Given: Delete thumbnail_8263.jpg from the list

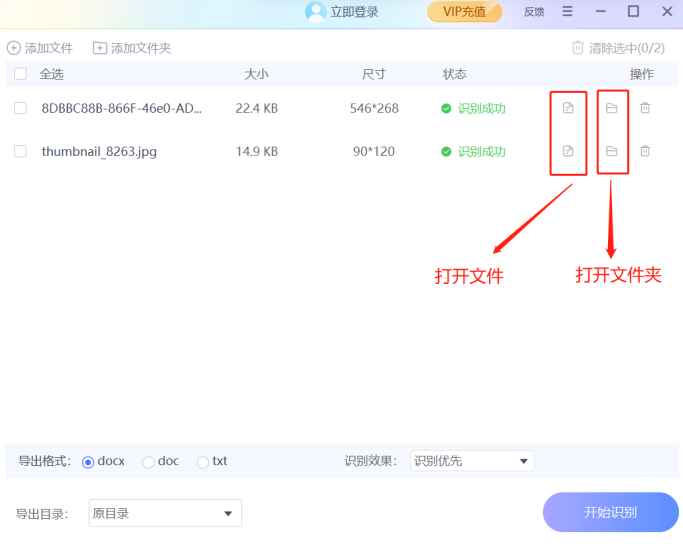Looking at the screenshot, I should click(x=645, y=151).
